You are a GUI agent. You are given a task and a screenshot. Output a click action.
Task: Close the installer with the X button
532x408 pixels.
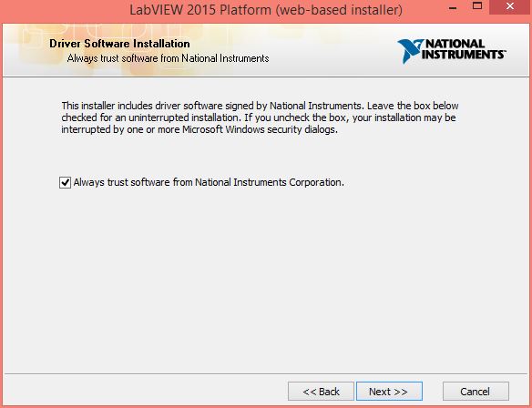point(510,6)
